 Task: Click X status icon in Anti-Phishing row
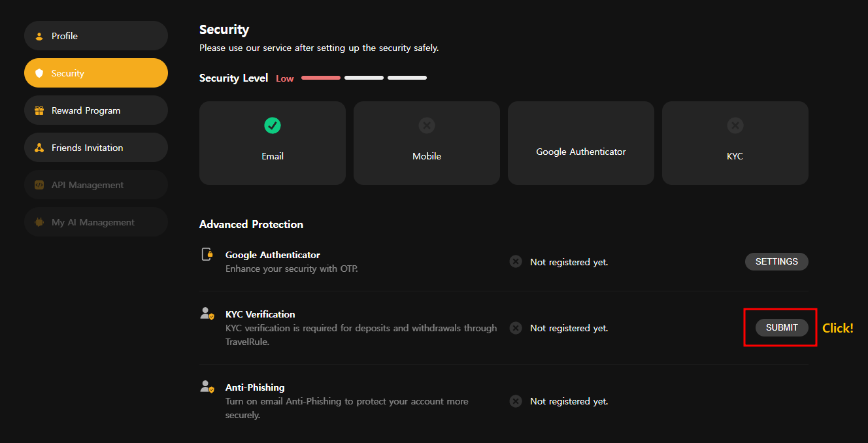click(516, 401)
